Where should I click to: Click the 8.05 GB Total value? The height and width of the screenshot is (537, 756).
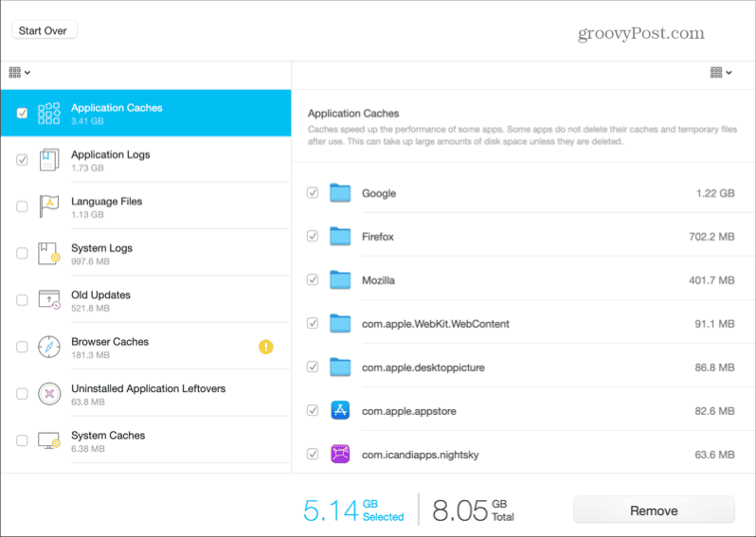pos(473,510)
